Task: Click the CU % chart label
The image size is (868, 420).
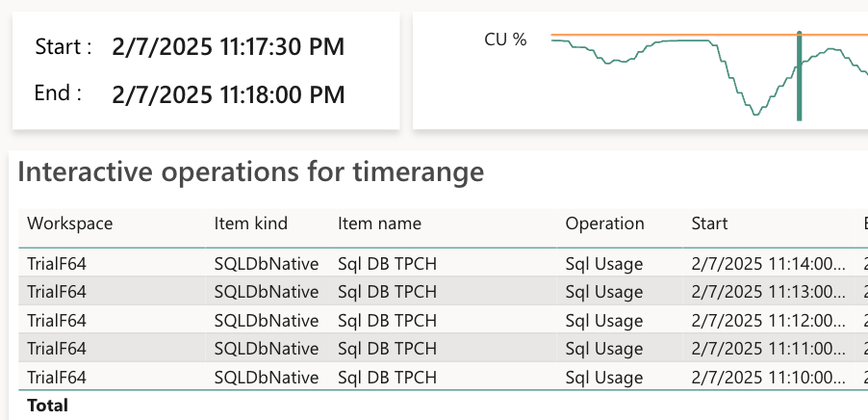Action: point(506,39)
